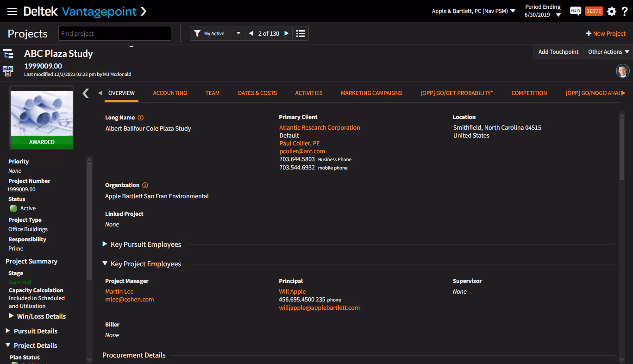Screen dimensions: 633x364
Task: Click the Smithfield, North Carolina 04515 location
Action: tap(497, 127)
